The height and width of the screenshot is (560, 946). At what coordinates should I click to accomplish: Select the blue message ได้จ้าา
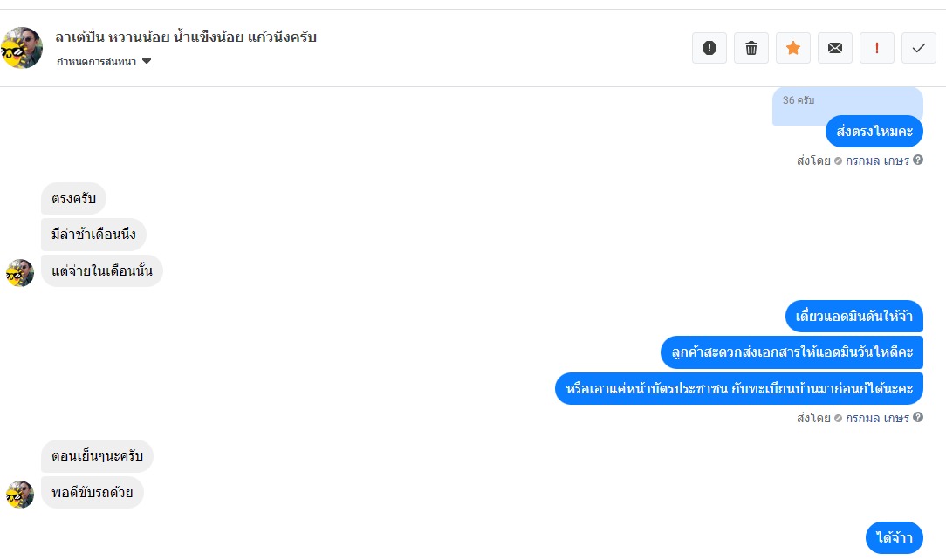tap(895, 537)
